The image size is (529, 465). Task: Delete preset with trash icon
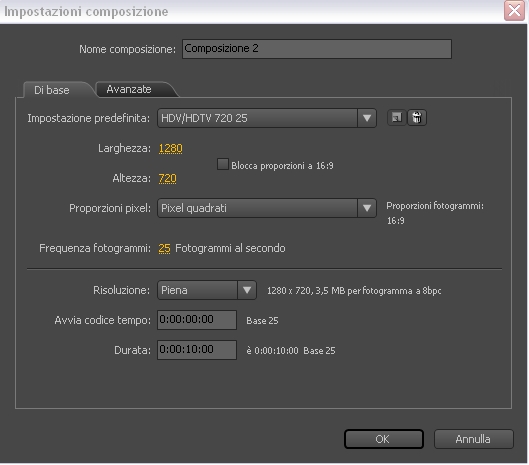(x=417, y=118)
